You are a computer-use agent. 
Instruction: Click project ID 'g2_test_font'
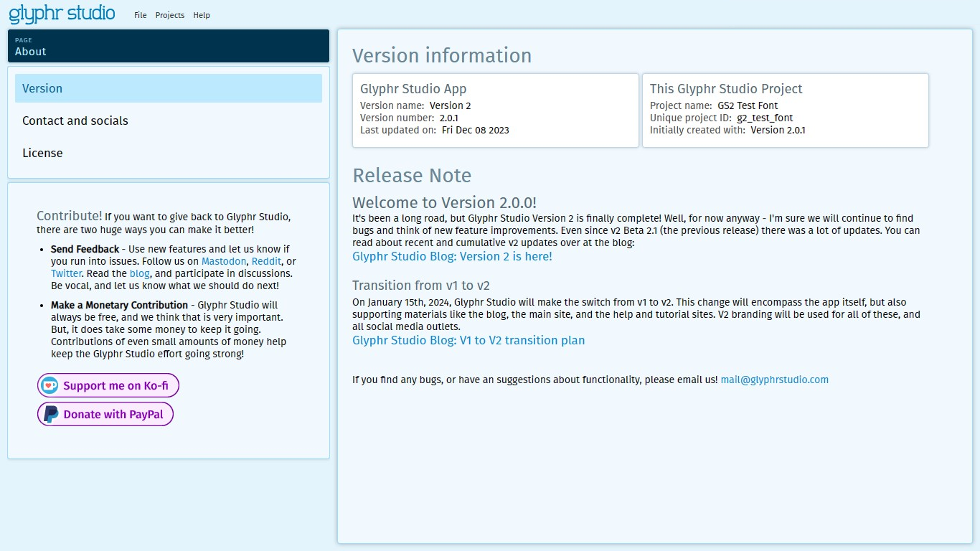[765, 118]
